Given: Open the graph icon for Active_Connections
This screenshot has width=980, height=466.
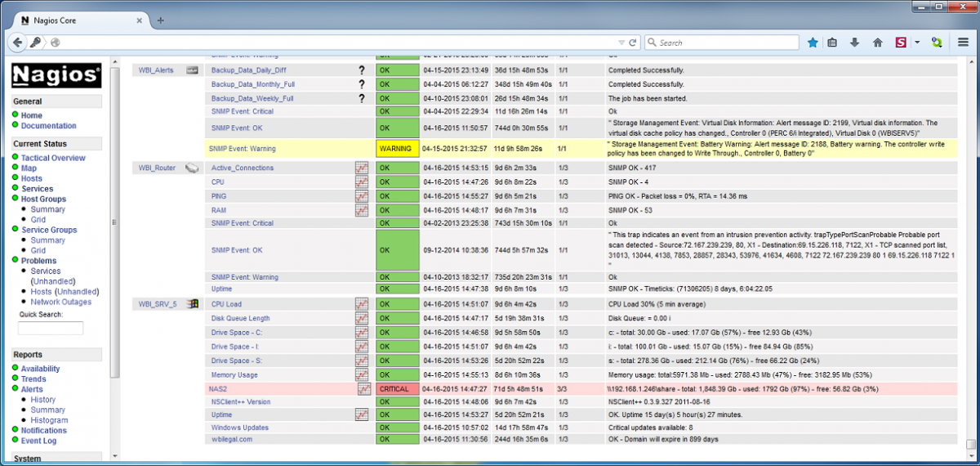Looking at the screenshot, I should [362, 168].
